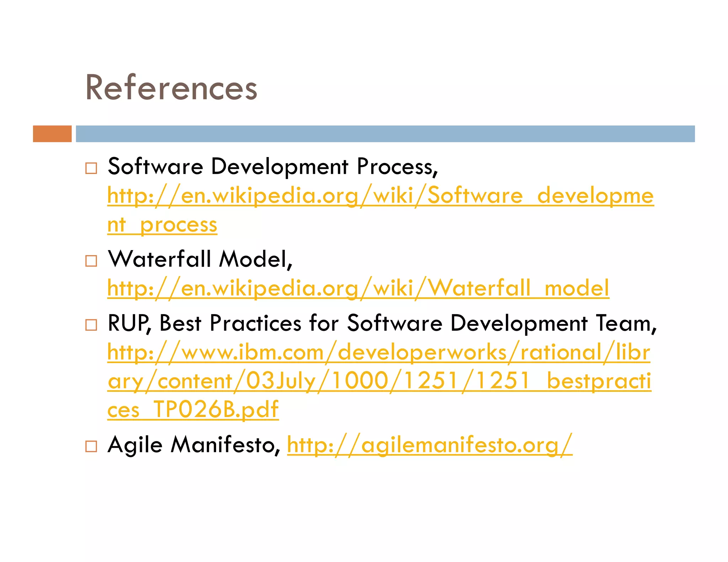728x562 pixels.
Task: Click the 'Software Development Process,' black text
Action: [x=273, y=166]
